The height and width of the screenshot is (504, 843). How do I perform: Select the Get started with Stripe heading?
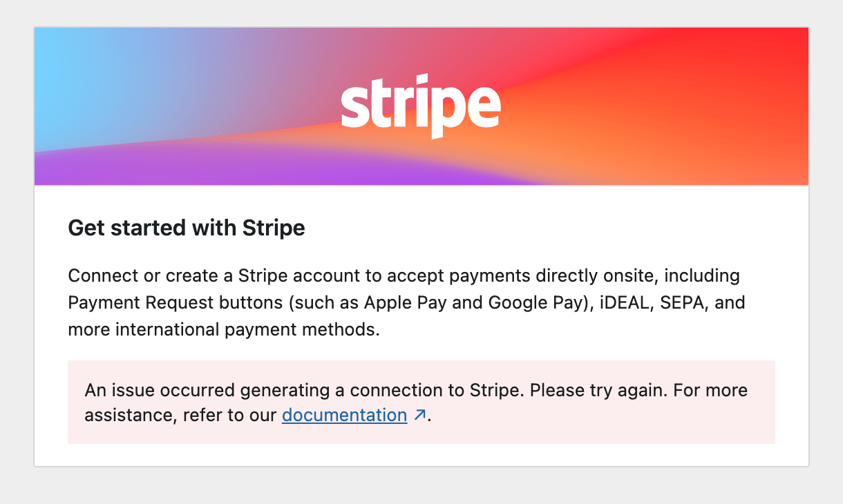(186, 228)
